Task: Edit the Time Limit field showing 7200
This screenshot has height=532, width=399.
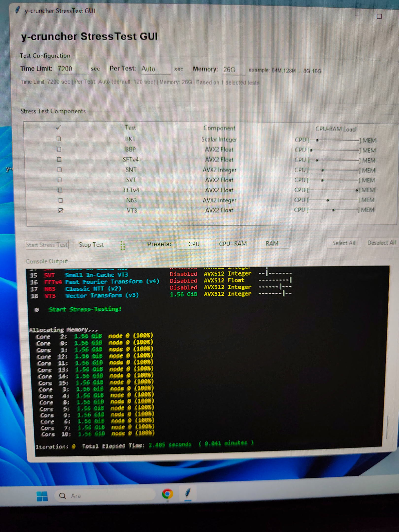Action: point(72,69)
